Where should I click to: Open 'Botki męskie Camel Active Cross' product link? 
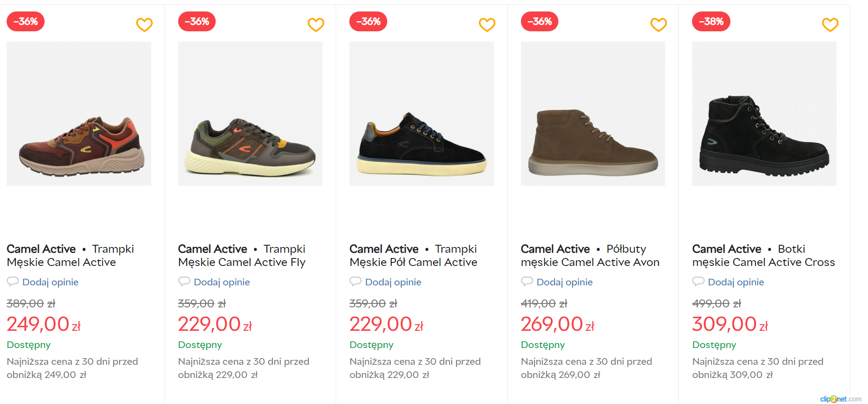(763, 256)
